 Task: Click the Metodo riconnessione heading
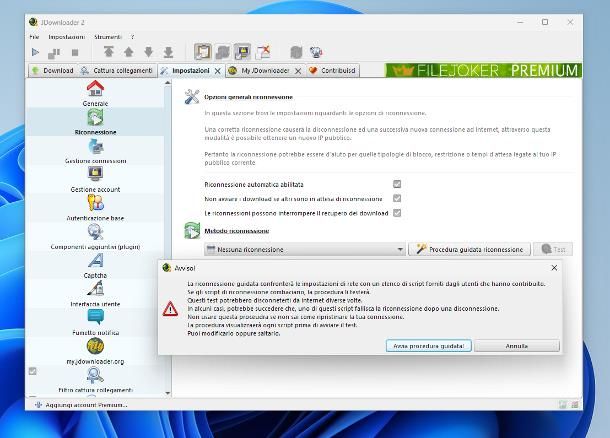pos(237,231)
